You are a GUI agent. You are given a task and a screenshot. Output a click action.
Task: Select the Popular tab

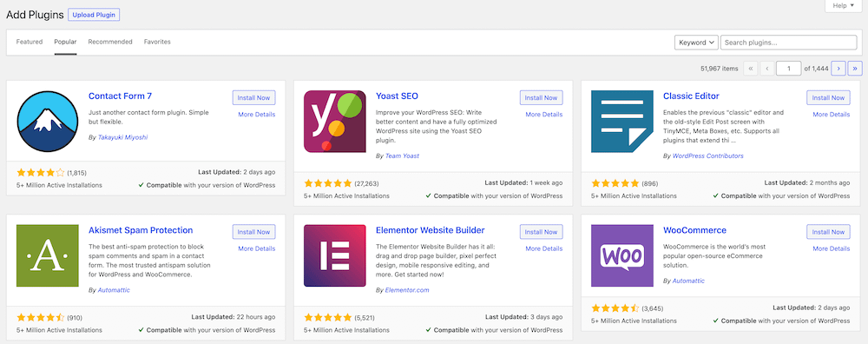[x=65, y=42]
